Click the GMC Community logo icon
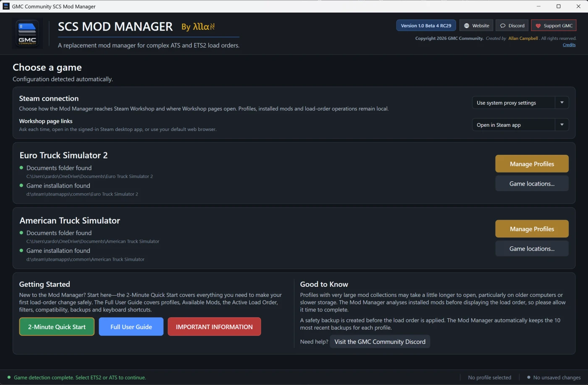 [27, 34]
